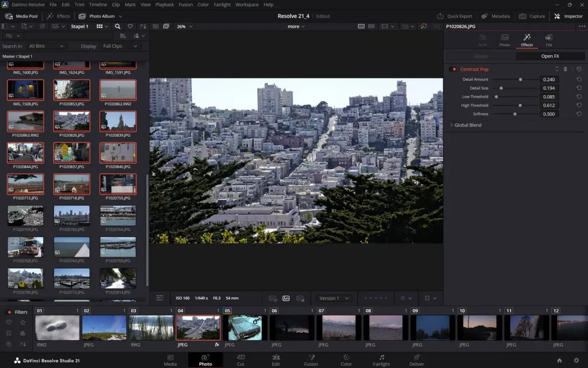
Task: Switch viewer to single image view
Action: click(x=361, y=26)
